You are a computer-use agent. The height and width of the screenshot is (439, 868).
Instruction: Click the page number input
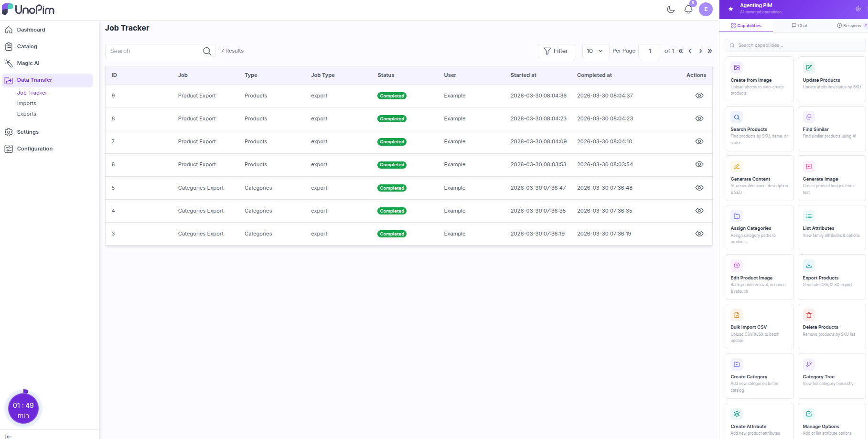point(650,51)
